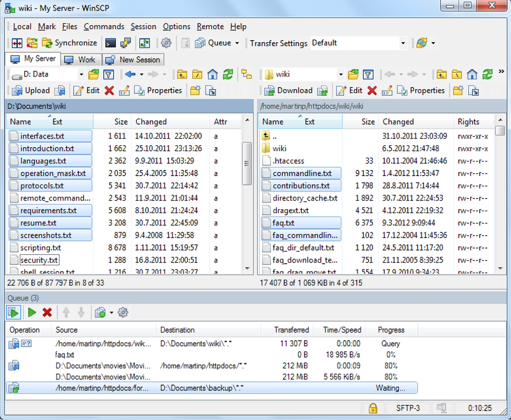511x420 pixels.
Task: Open the New Session tab
Action: [133, 60]
